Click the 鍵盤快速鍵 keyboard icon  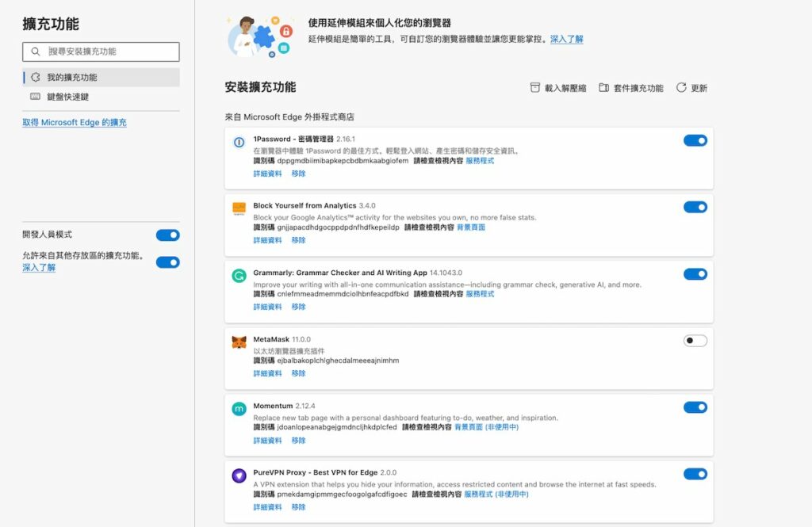pos(35,97)
